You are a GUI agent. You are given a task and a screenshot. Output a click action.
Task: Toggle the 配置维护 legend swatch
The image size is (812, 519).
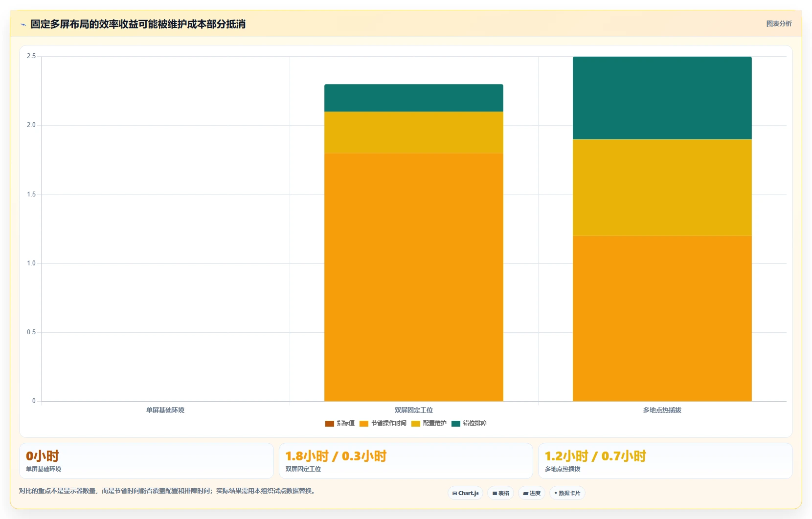416,423
